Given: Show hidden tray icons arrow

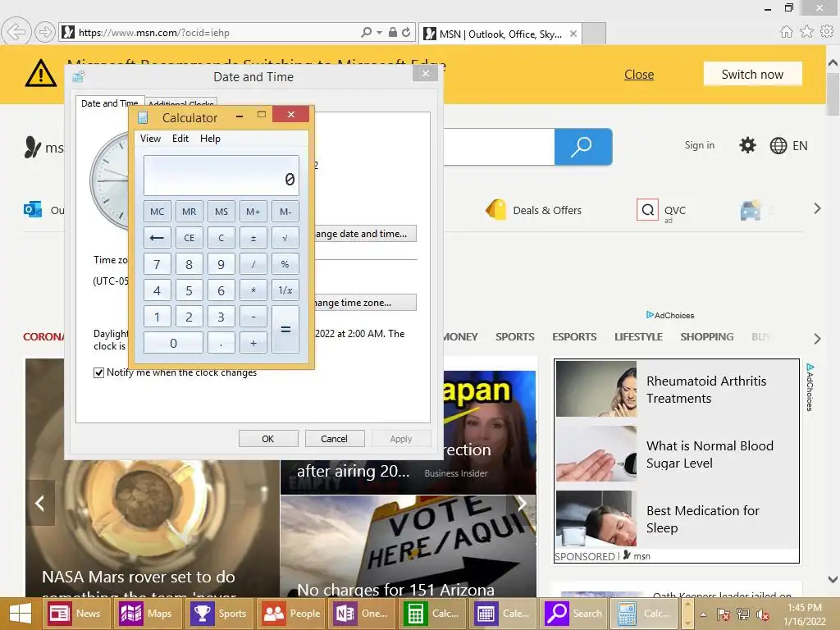Looking at the screenshot, I should (703, 614).
